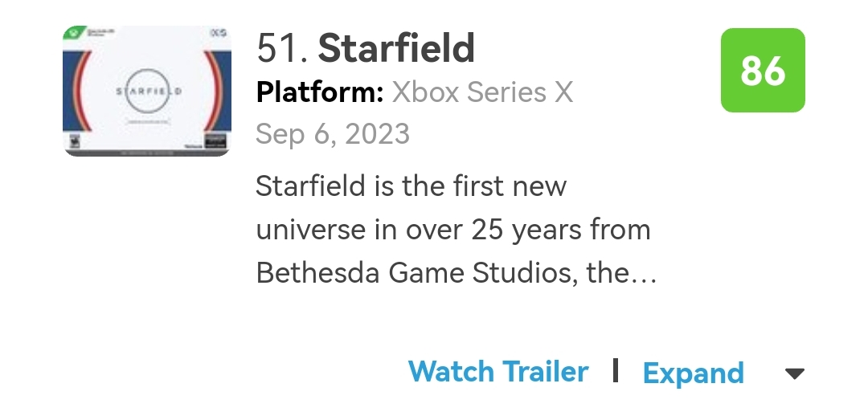Screen dimensions: 868x412
Task: Click the green 86 Metascore badge
Action: coord(762,70)
